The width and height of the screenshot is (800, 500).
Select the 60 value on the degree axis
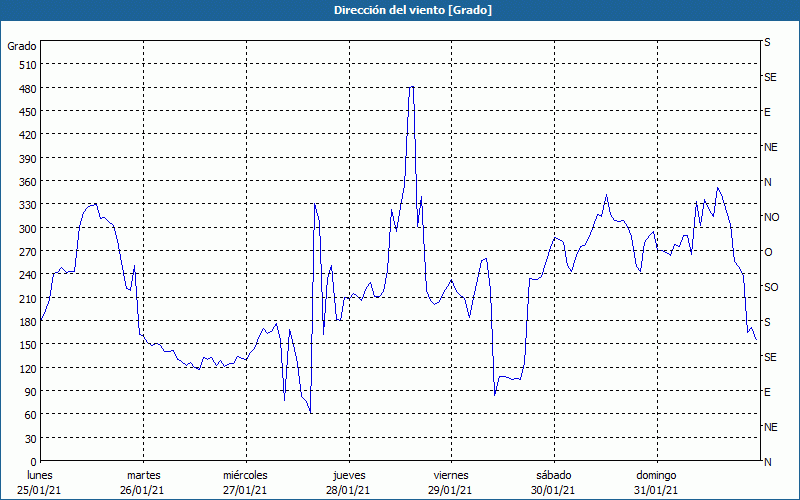31,415
